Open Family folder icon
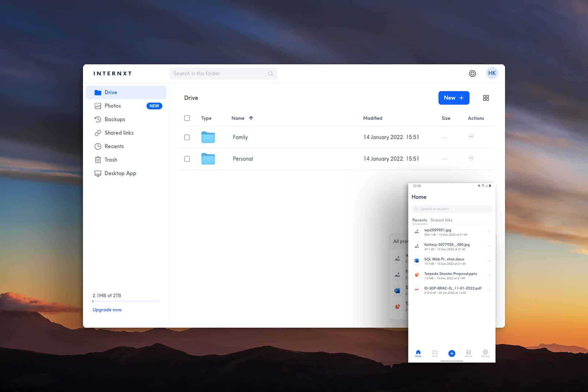 [x=208, y=138]
